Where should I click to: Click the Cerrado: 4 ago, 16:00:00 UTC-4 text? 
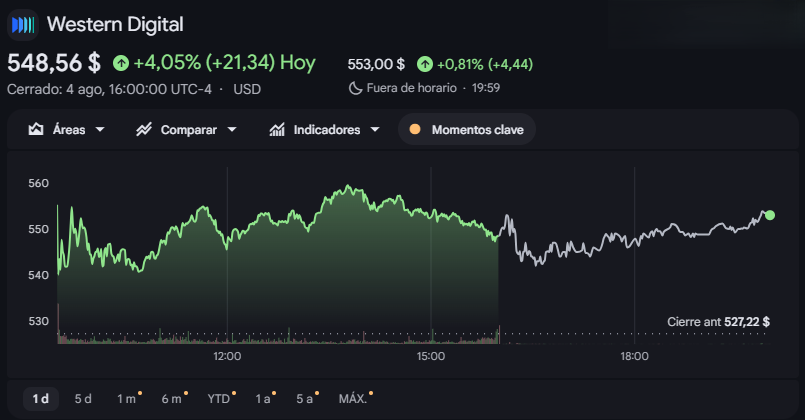pyautogui.click(x=109, y=89)
